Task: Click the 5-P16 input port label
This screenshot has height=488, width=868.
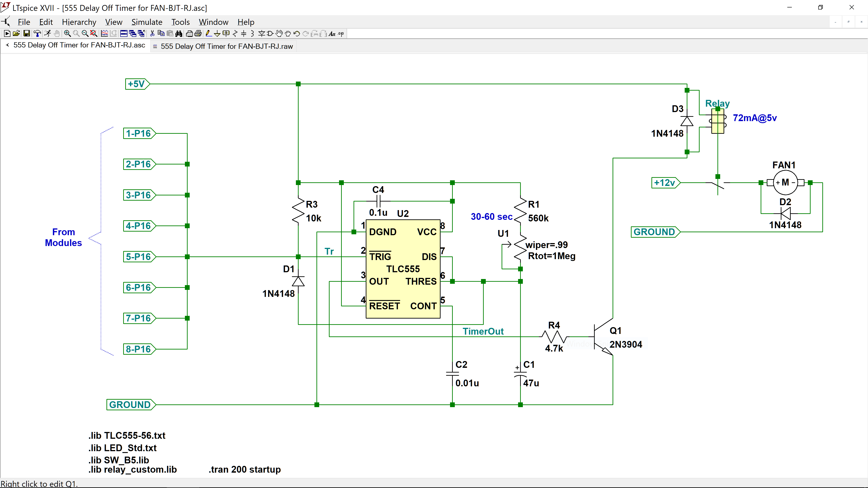Action: [x=139, y=257]
